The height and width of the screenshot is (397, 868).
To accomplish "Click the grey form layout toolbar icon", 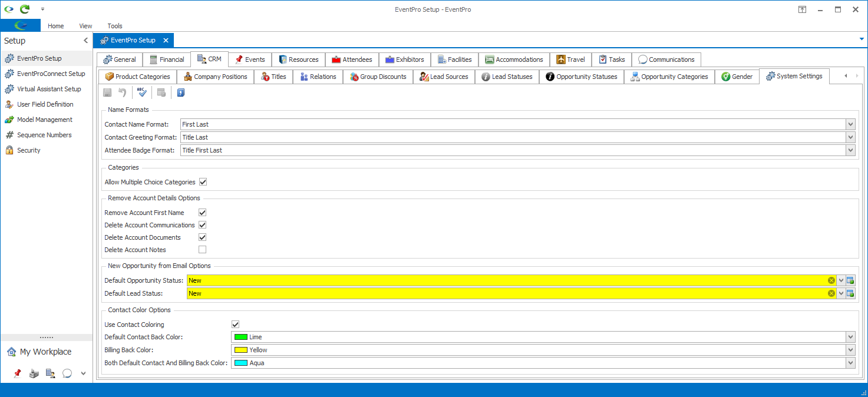I will (161, 92).
